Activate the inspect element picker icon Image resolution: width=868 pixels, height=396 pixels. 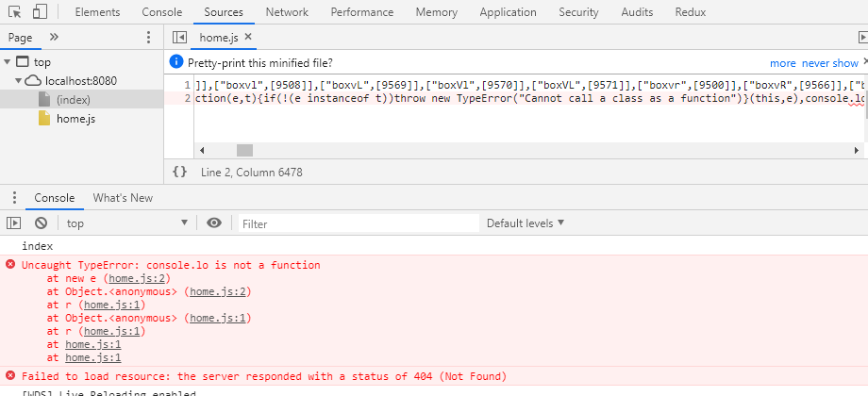coord(15,11)
